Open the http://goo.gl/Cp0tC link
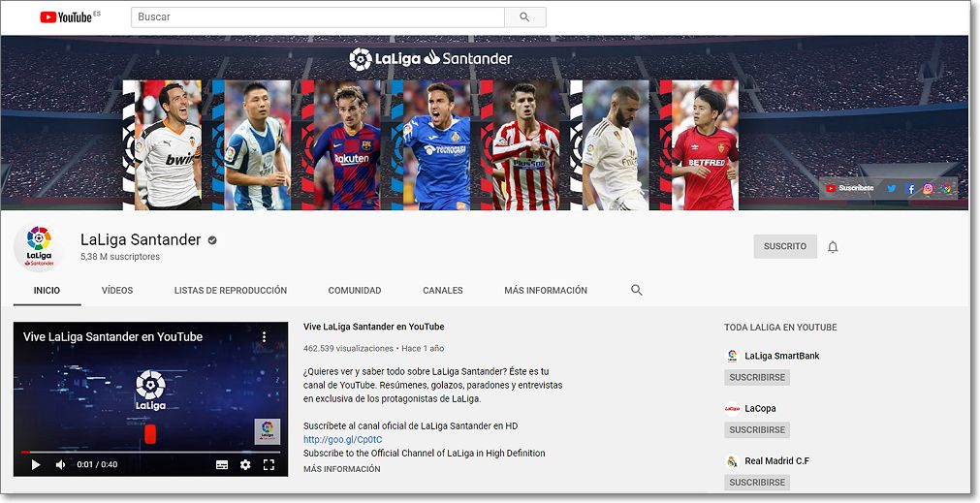 (342, 439)
